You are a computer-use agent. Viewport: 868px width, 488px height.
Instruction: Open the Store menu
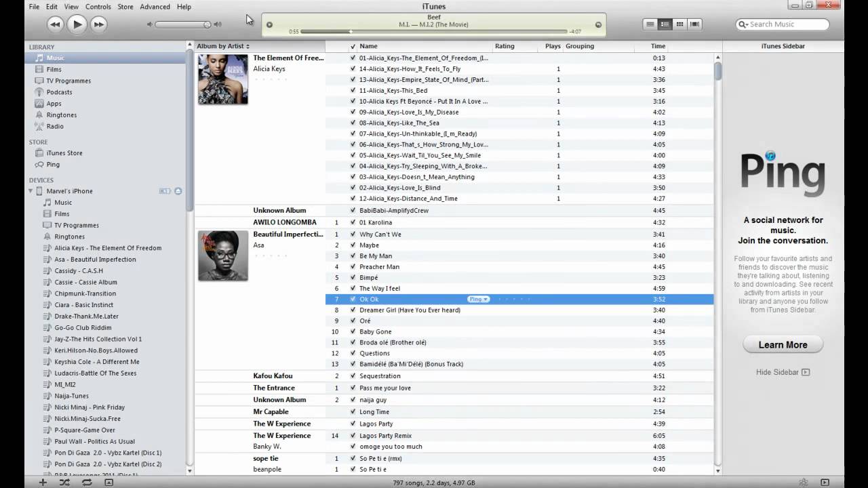(125, 6)
